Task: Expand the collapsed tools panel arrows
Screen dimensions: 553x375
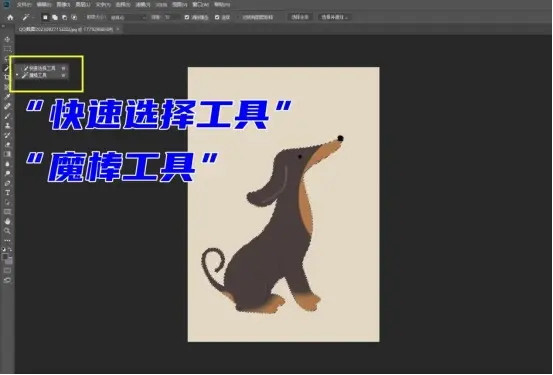Action: click(4, 26)
